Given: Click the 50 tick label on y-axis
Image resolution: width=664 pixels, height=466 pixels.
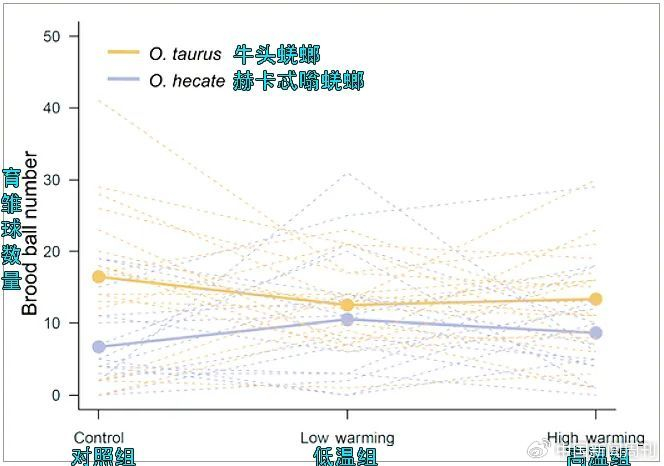Looking at the screenshot, I should (x=55, y=36).
